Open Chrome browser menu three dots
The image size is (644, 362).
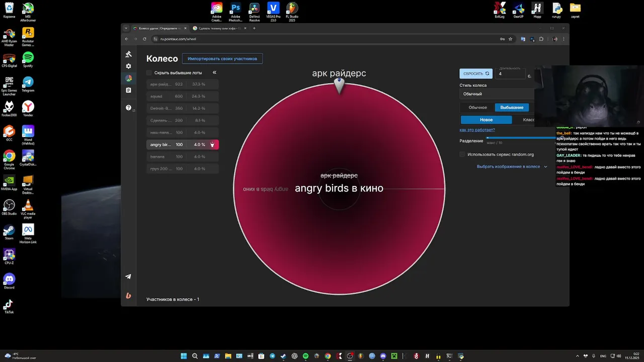click(563, 39)
